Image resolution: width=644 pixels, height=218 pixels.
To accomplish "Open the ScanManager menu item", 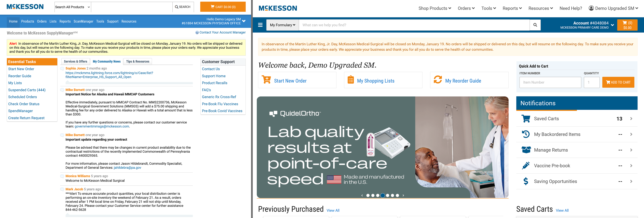I will point(83,22).
